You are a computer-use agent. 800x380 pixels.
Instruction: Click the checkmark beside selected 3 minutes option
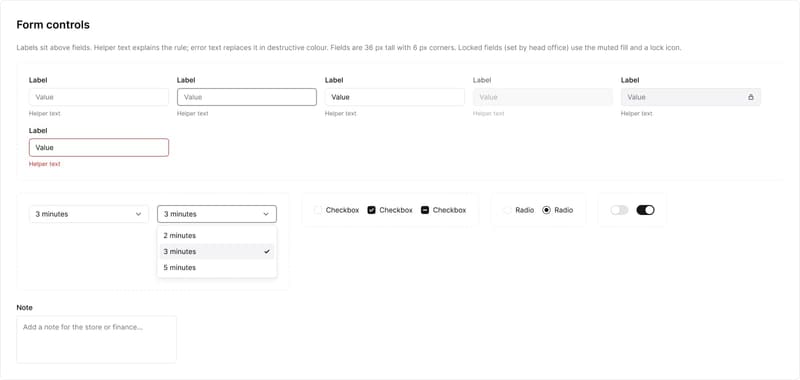point(267,251)
